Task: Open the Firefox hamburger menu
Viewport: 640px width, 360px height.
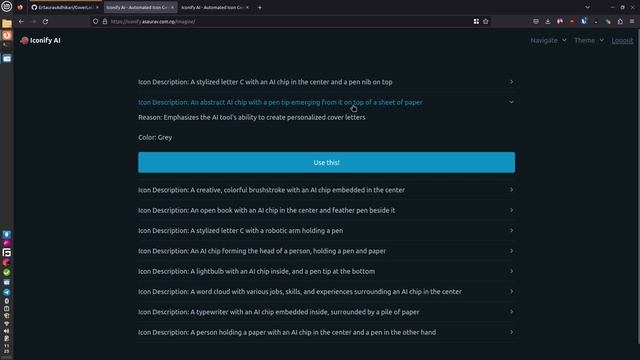Action: [632, 22]
